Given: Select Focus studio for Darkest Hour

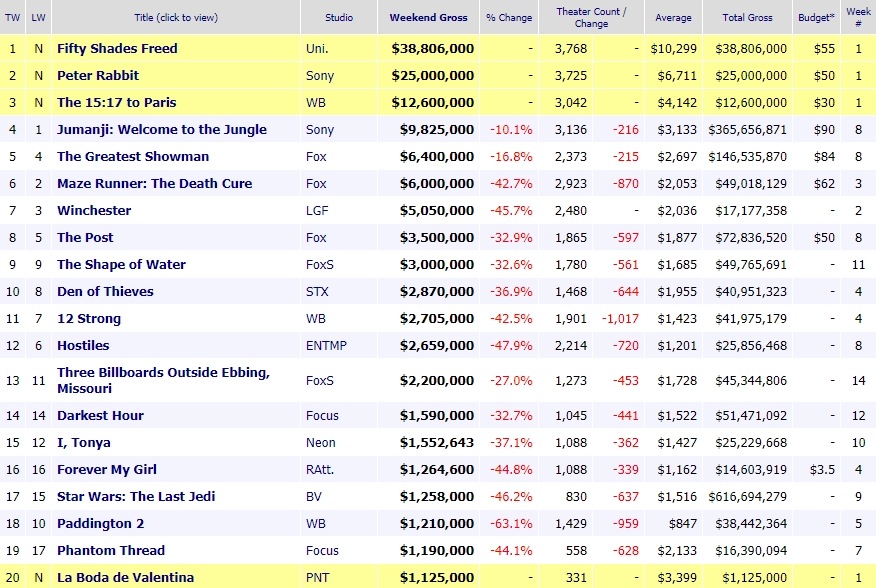Looking at the screenshot, I should 322,415.
